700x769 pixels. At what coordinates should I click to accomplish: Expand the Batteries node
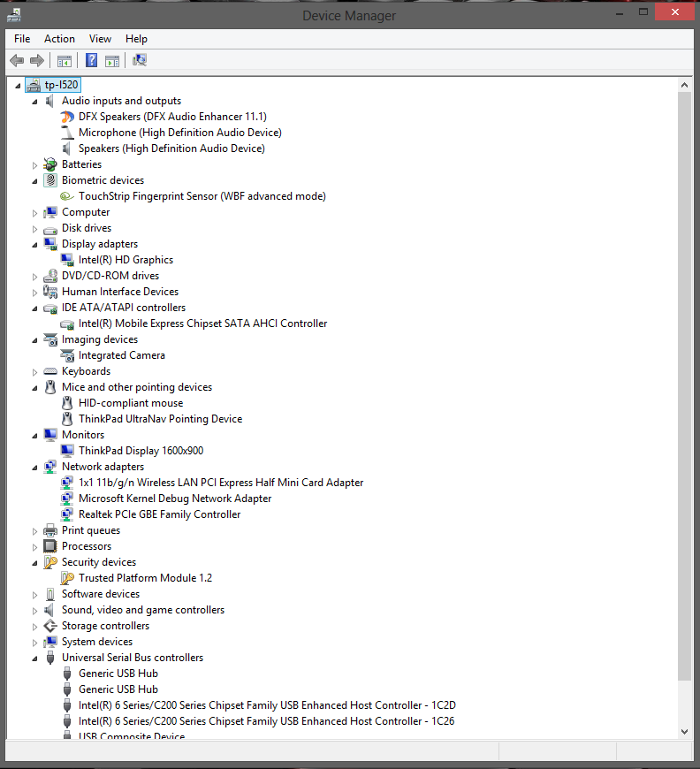pos(34,165)
